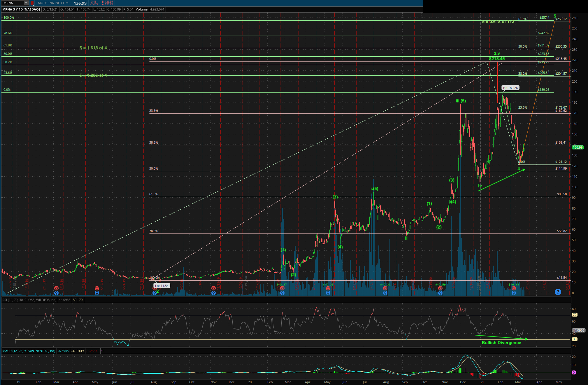This screenshot has width=588, height=385.
Task: Click the bid/ask B: 136.39 A: 136.79 readout
Action: [107, 3]
